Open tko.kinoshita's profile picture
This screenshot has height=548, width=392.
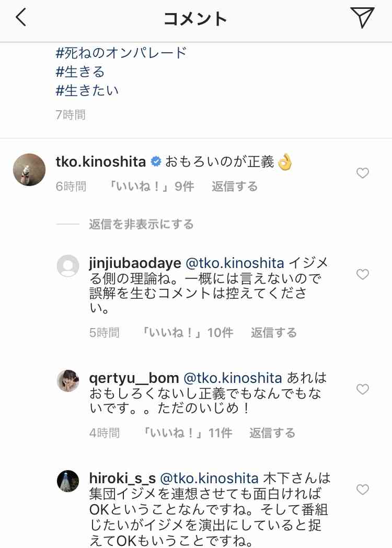tap(29, 169)
